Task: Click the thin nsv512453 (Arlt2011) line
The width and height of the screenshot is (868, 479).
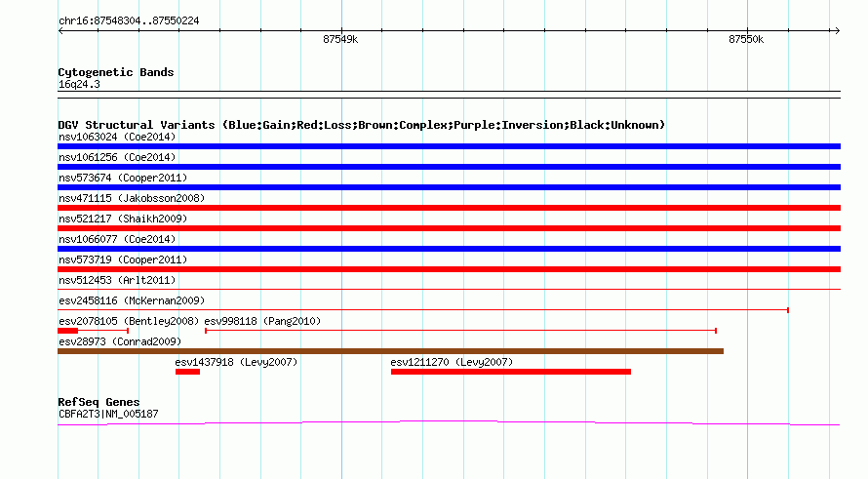Action: 449,289
